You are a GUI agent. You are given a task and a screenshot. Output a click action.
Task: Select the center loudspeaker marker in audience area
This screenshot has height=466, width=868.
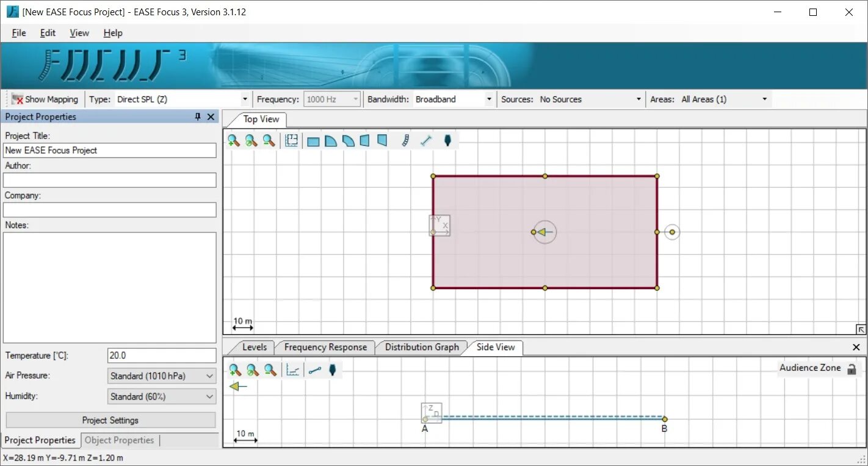point(544,232)
